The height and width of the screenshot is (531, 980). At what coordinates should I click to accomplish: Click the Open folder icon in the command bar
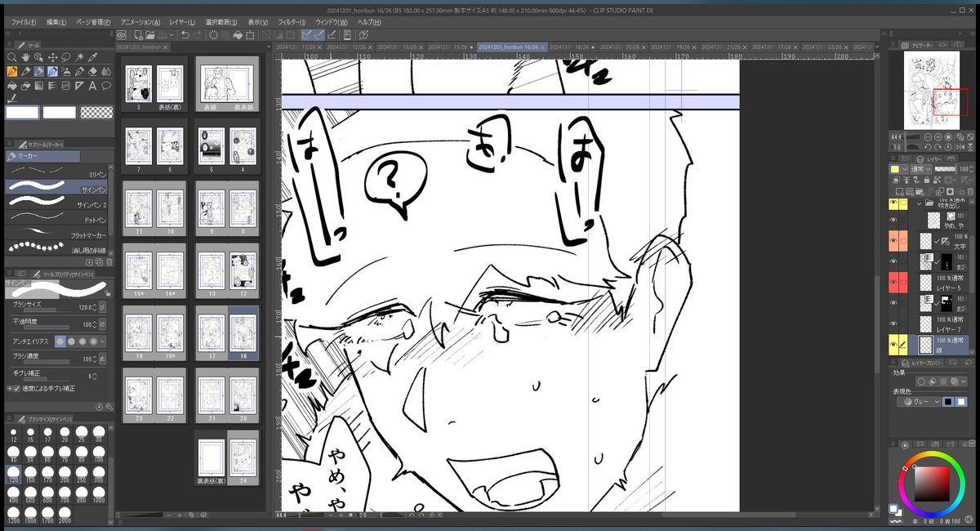tap(150, 34)
